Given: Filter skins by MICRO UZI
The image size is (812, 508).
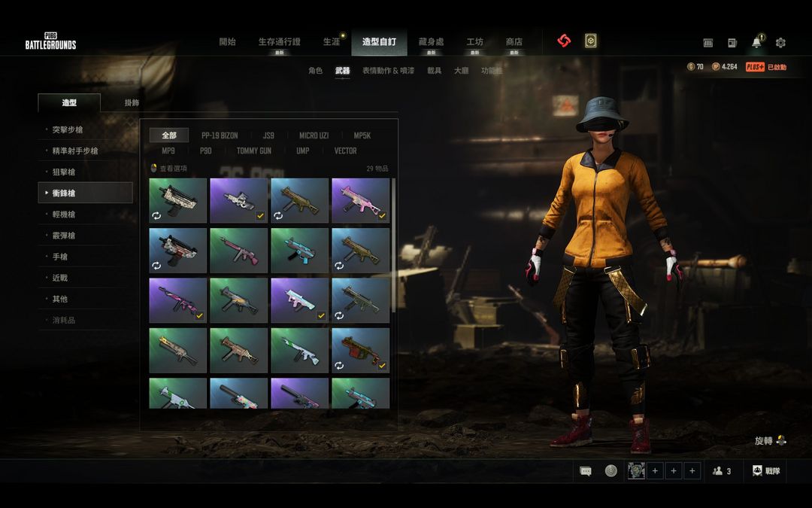Looking at the screenshot, I should (314, 135).
